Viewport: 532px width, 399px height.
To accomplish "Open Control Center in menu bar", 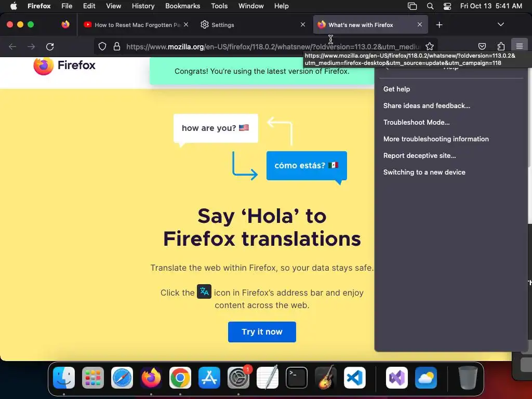I will (447, 6).
